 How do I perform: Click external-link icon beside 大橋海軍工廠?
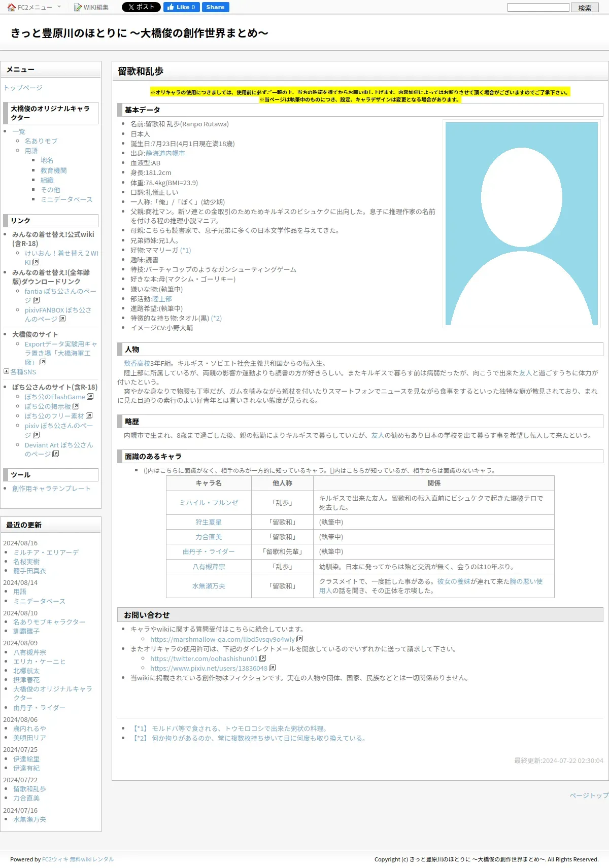[43, 362]
